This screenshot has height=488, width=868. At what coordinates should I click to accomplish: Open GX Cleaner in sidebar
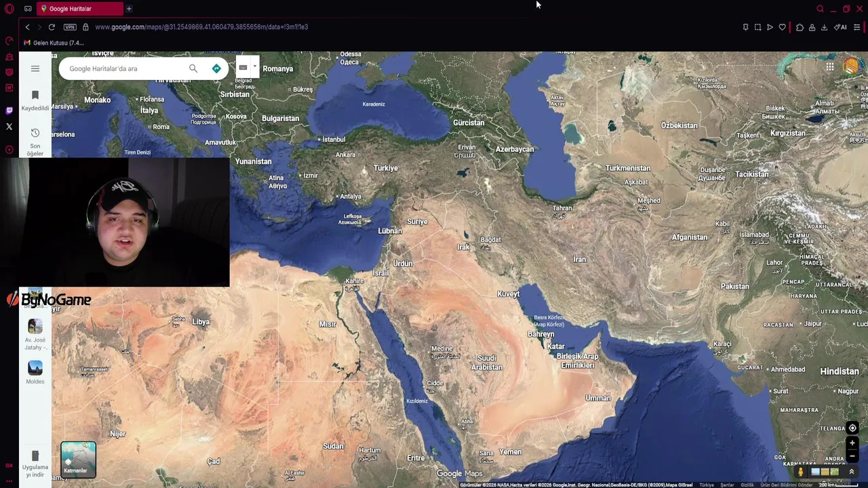[9, 57]
